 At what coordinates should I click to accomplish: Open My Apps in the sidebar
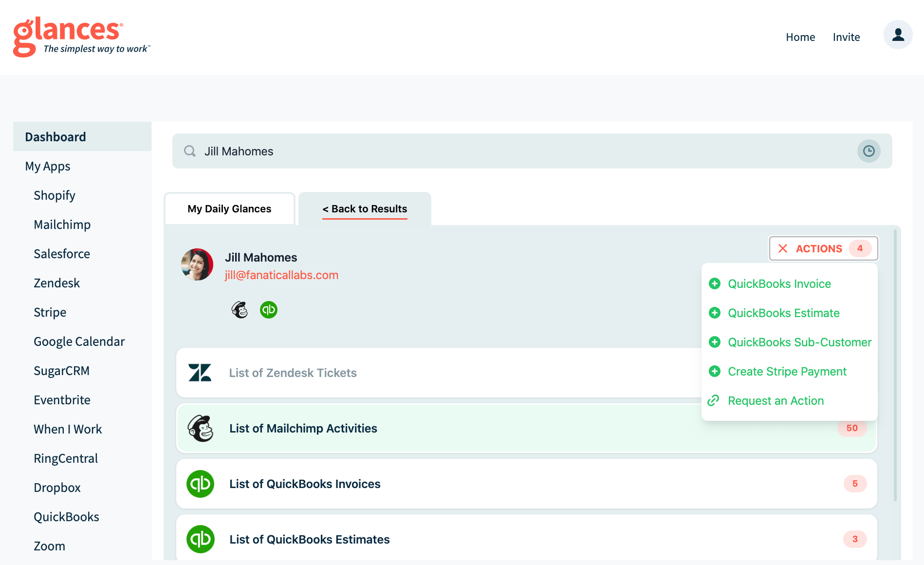(48, 166)
